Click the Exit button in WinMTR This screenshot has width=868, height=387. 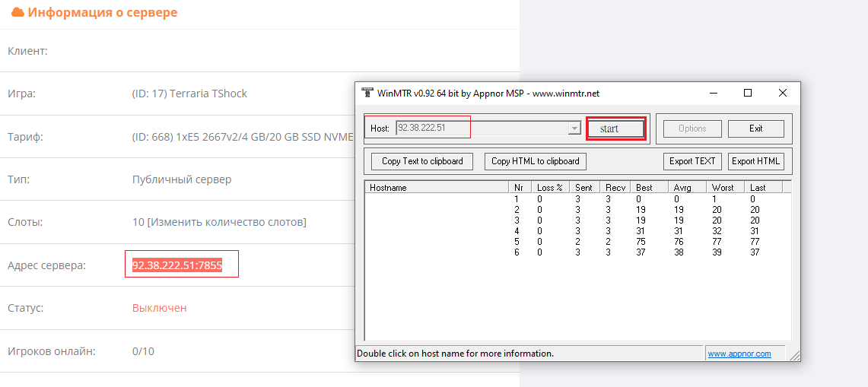(x=755, y=128)
